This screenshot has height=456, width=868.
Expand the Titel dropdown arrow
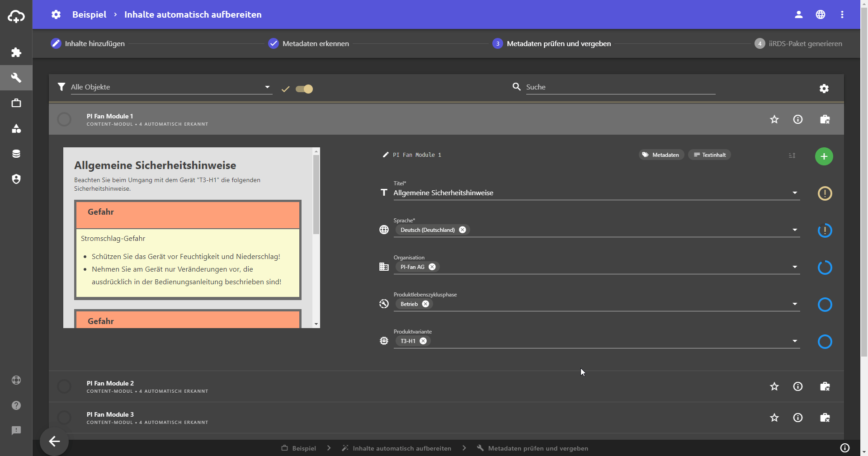795,193
